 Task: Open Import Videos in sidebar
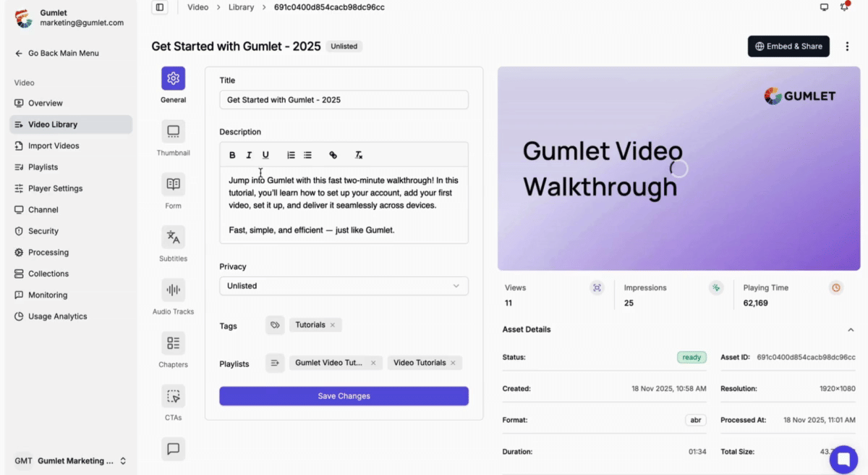point(54,146)
